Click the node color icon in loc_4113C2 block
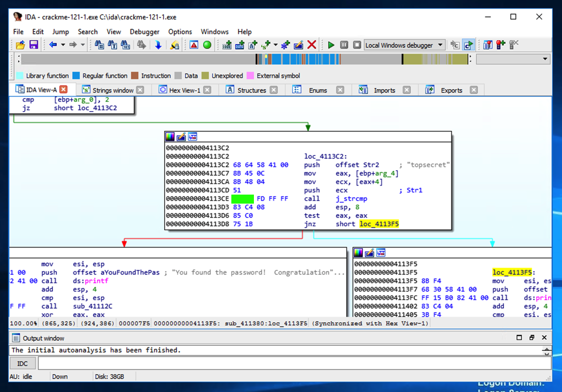 [170, 136]
